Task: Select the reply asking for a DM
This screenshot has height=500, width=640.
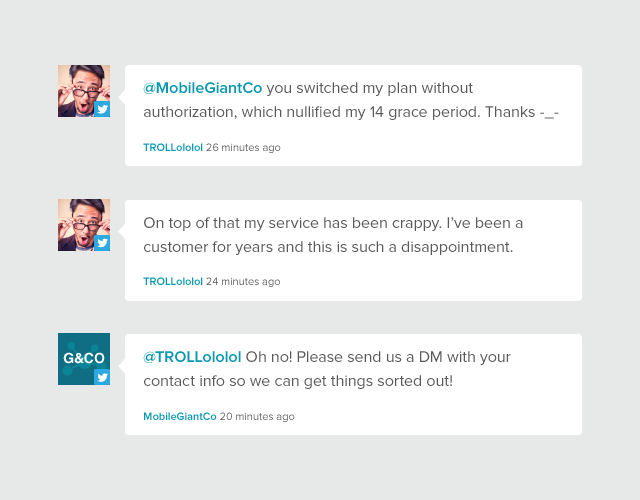Action: (353, 384)
